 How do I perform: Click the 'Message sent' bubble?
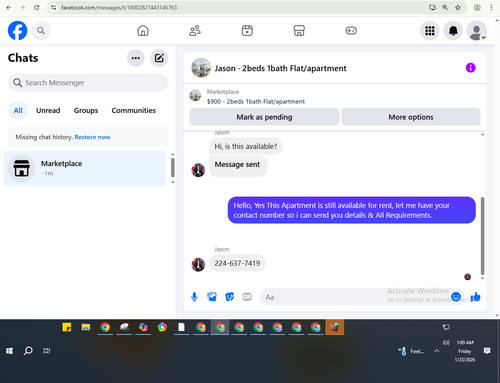[x=238, y=165]
